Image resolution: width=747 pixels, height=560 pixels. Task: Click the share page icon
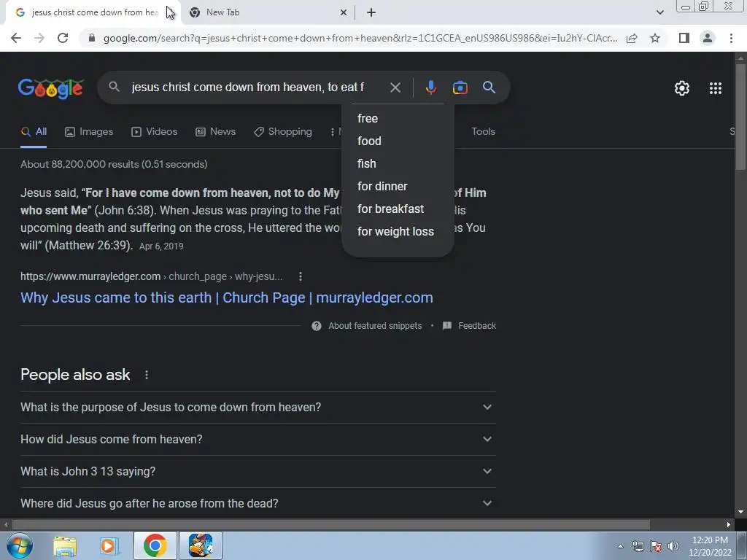point(632,38)
